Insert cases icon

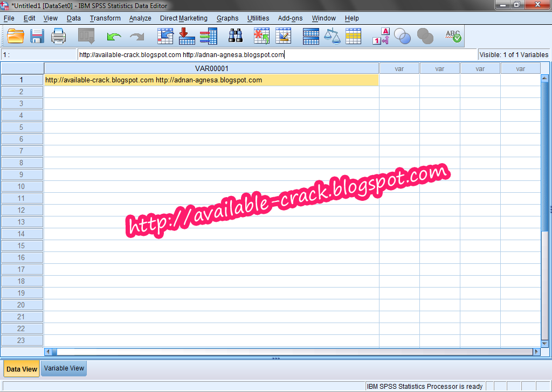[261, 36]
